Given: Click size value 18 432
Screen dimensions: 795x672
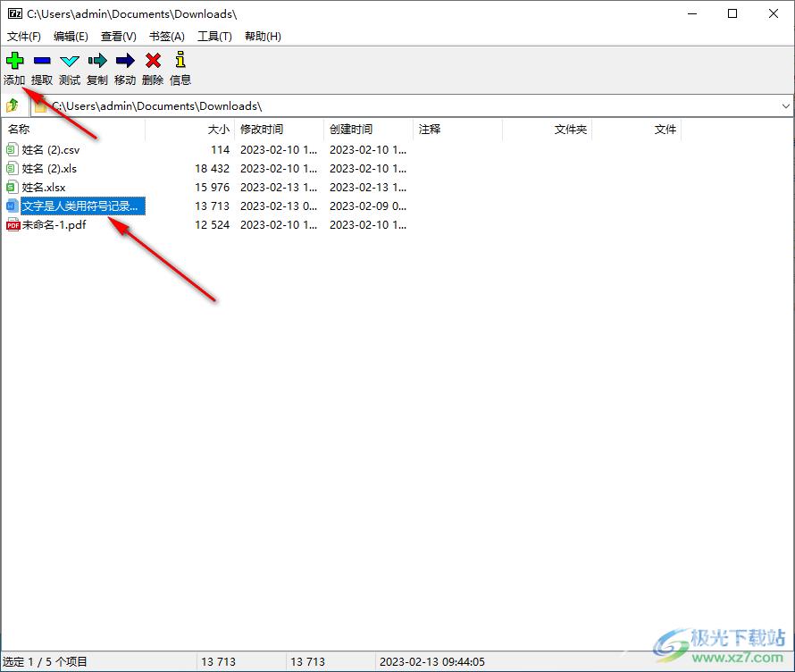Looking at the screenshot, I should coord(212,168).
